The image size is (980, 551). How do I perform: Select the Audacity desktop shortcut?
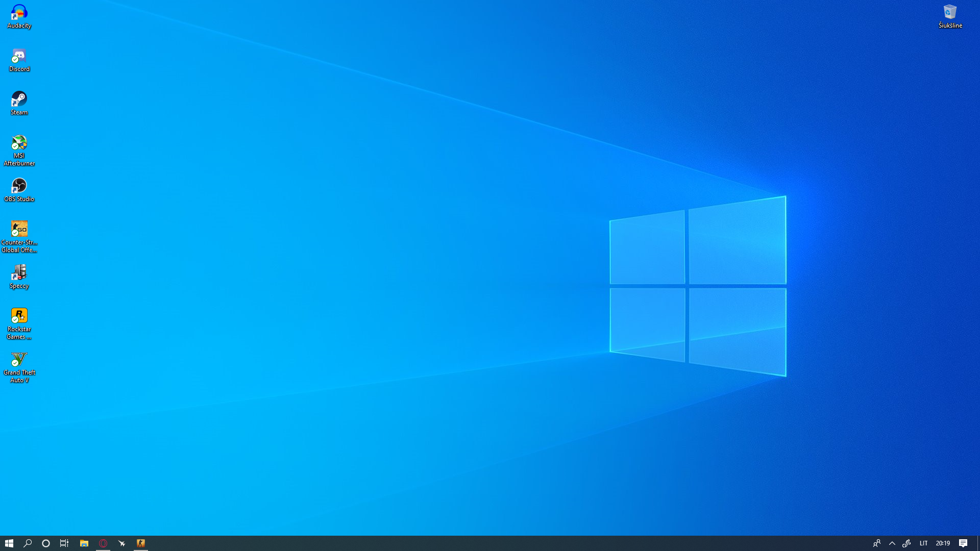pyautogui.click(x=19, y=17)
